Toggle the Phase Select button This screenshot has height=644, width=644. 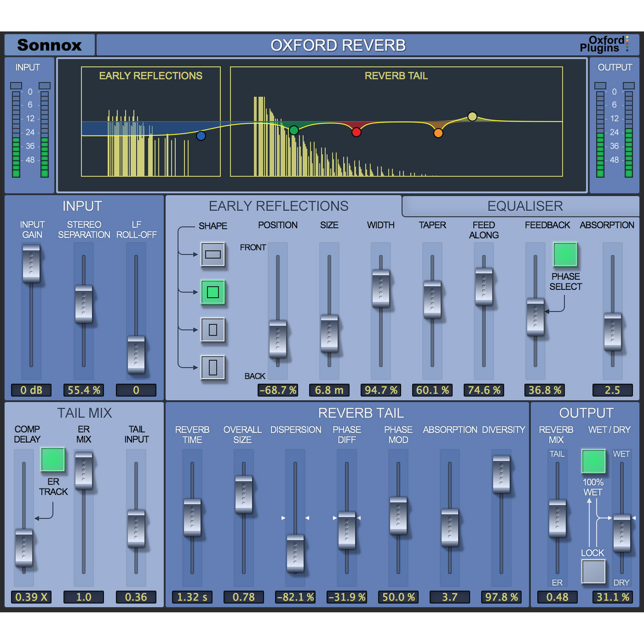point(565,254)
